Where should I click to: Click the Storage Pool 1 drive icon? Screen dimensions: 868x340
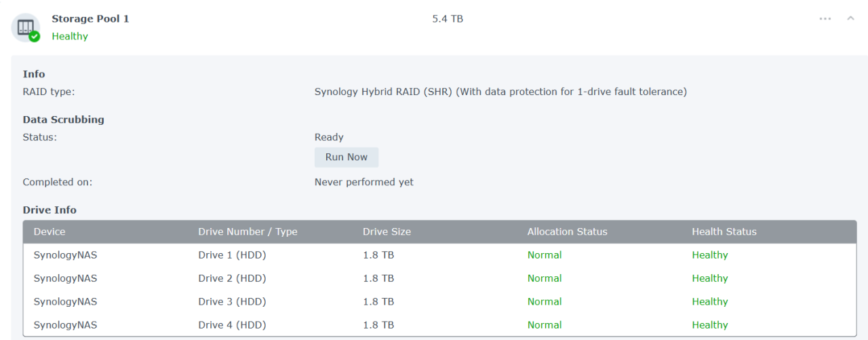pyautogui.click(x=26, y=28)
